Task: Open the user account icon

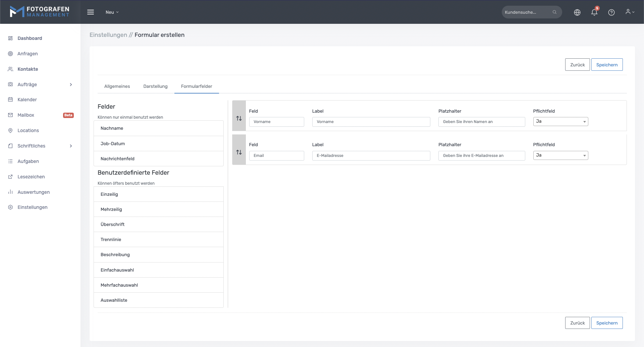Action: pyautogui.click(x=630, y=12)
